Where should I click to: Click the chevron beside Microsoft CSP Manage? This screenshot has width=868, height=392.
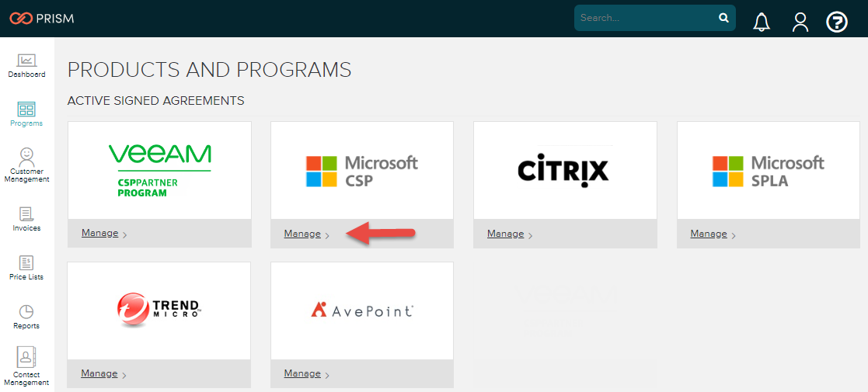[327, 235]
